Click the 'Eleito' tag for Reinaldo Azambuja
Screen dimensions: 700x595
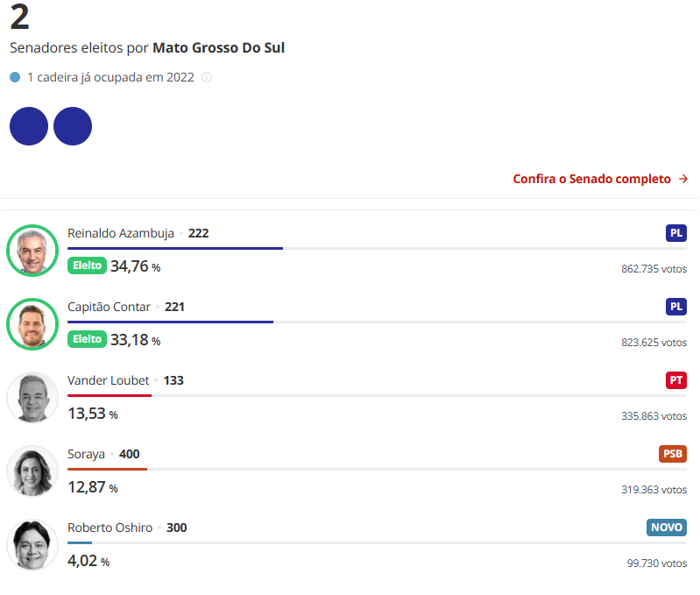[87, 266]
